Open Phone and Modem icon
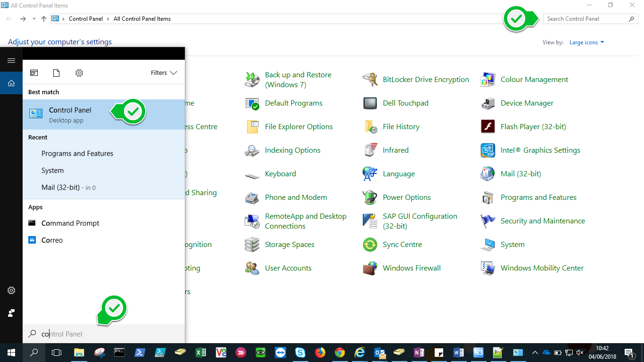The height and width of the screenshot is (362, 644). point(252,197)
